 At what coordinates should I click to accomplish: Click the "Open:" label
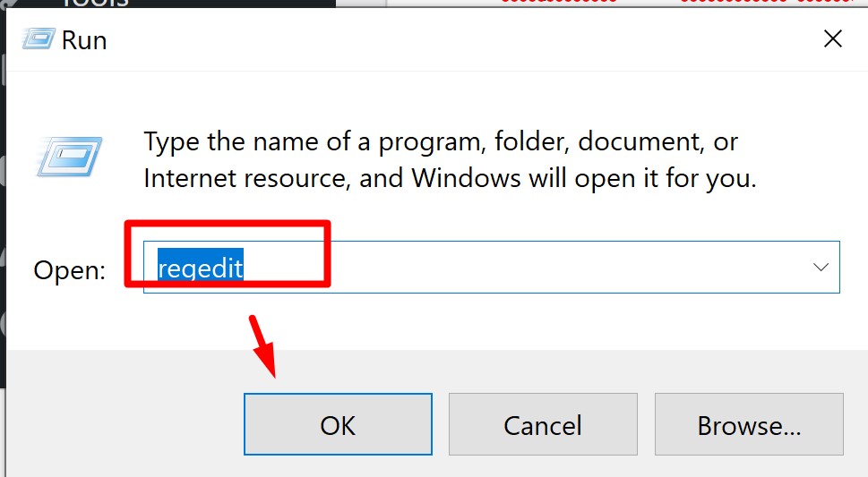[70, 269]
